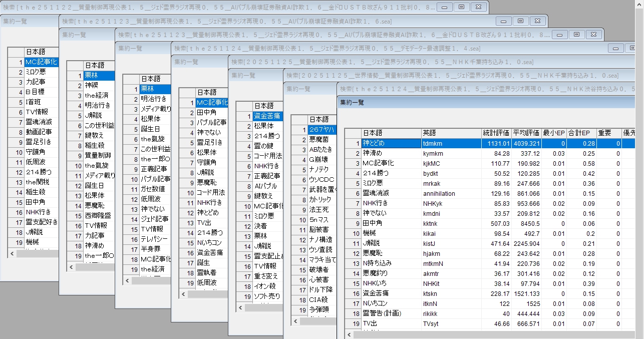Sort by the 統計評価 column header
Viewport: 644px width, 339px height.
[496, 133]
